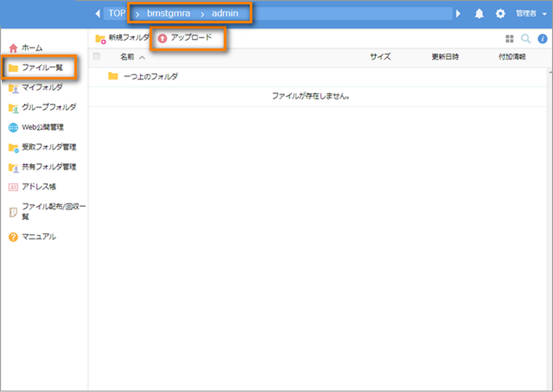The image size is (553, 392).
Task: Toggle the select-all checkbox in file list
Action: [x=97, y=56]
